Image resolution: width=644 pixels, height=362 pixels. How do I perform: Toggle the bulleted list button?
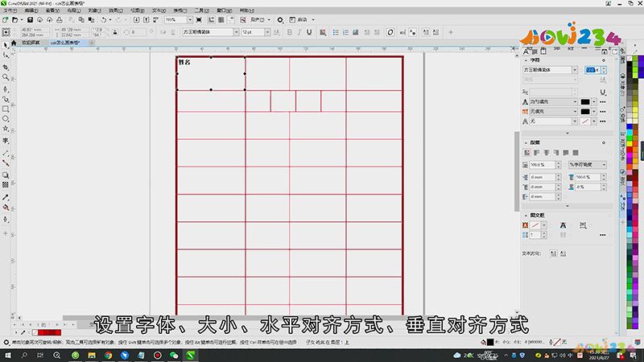point(336,32)
